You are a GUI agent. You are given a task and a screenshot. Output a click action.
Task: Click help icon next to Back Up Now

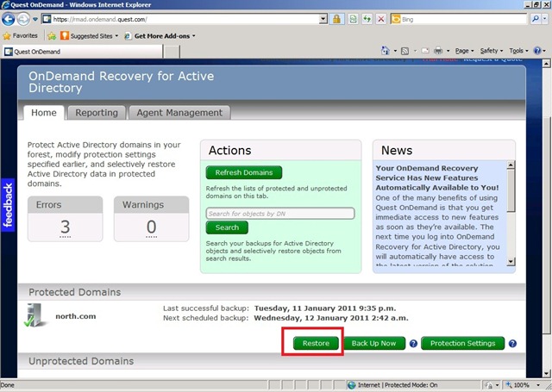[x=413, y=344]
